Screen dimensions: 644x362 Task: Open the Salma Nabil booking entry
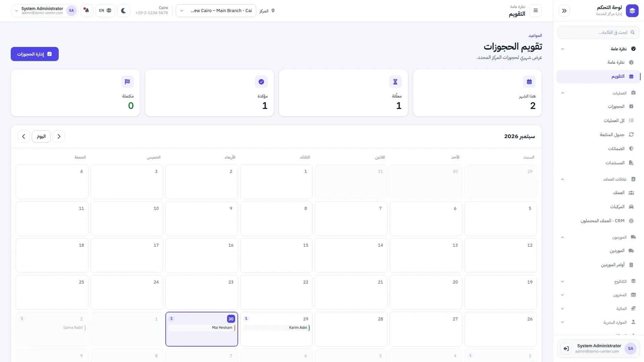52,328
